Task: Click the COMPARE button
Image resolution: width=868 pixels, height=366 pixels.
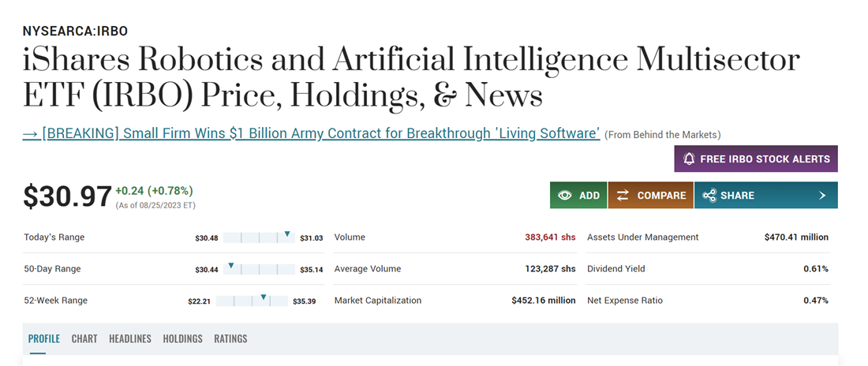Action: point(660,196)
